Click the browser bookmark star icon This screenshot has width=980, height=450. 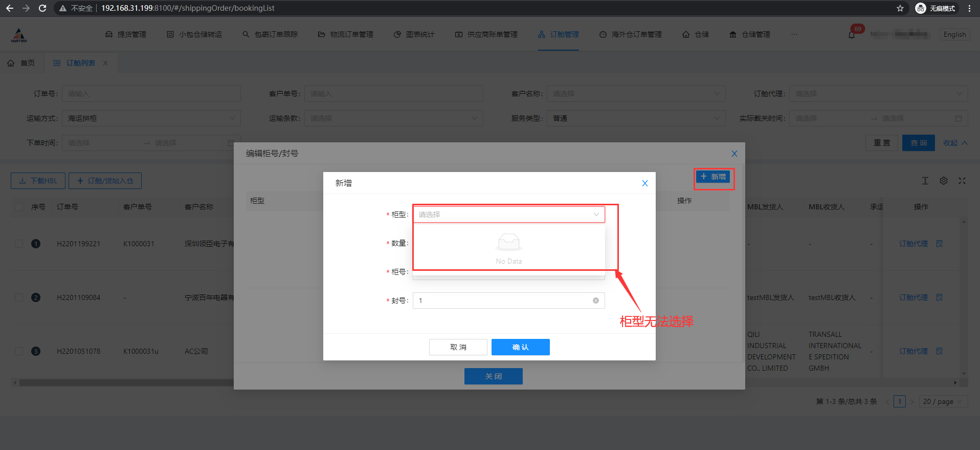click(900, 8)
